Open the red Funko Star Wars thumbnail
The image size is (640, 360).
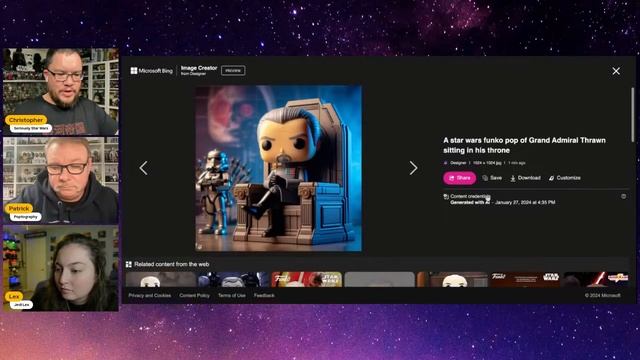(x=307, y=280)
